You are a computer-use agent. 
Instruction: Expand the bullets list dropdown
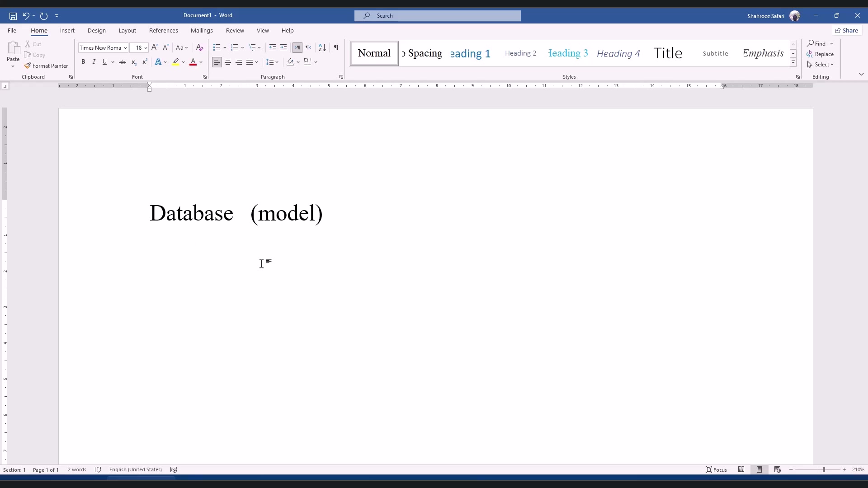(225, 47)
